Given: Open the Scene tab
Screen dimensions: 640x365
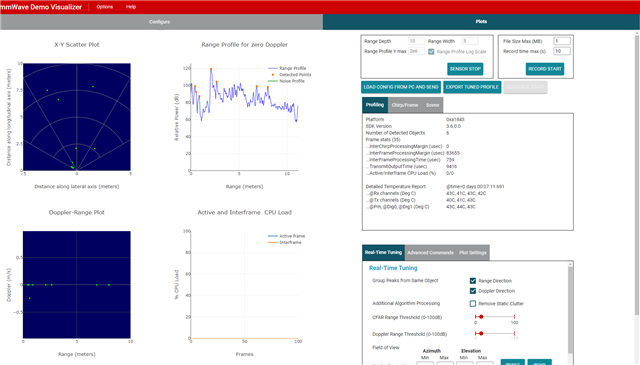Looking at the screenshot, I should tap(432, 105).
